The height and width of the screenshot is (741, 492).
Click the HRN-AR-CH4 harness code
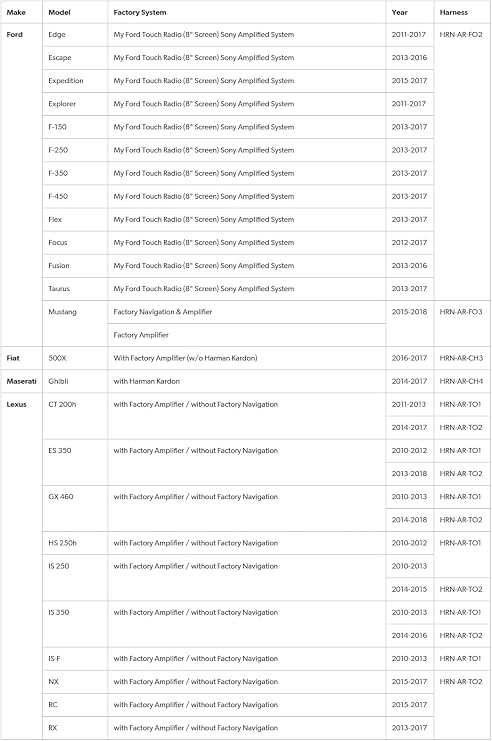461,381
